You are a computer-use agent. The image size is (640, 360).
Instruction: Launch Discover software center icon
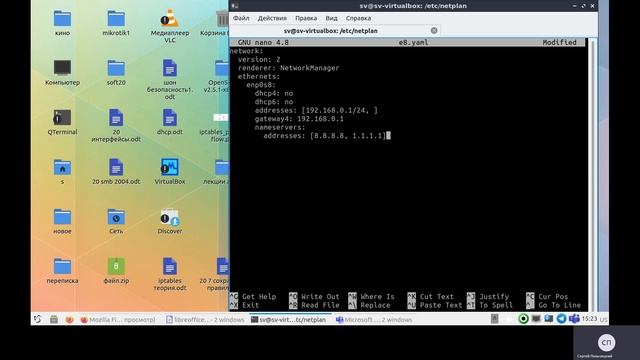pos(170,217)
